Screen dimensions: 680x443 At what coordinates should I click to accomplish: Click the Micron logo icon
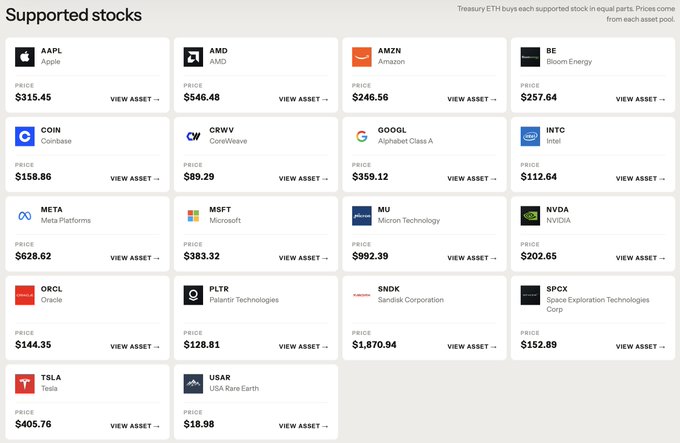pyautogui.click(x=362, y=215)
